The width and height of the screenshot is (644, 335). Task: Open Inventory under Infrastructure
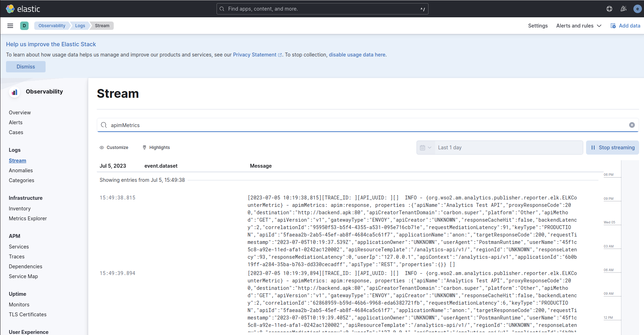(20, 209)
